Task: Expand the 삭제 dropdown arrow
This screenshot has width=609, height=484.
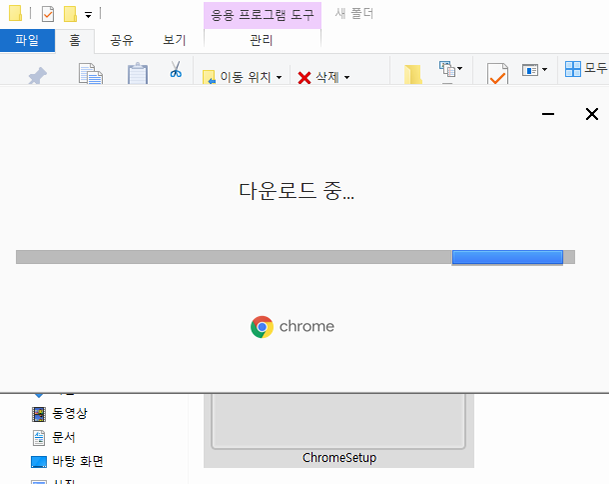Action: point(347,78)
